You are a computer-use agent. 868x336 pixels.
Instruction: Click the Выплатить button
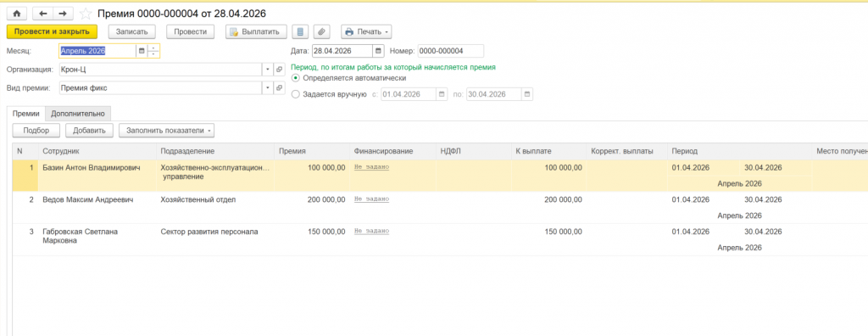click(256, 31)
